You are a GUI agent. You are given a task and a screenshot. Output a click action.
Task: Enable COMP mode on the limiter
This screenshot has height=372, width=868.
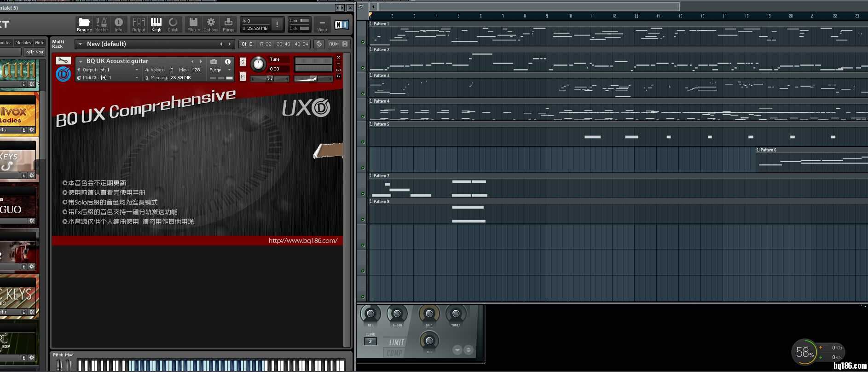point(394,353)
